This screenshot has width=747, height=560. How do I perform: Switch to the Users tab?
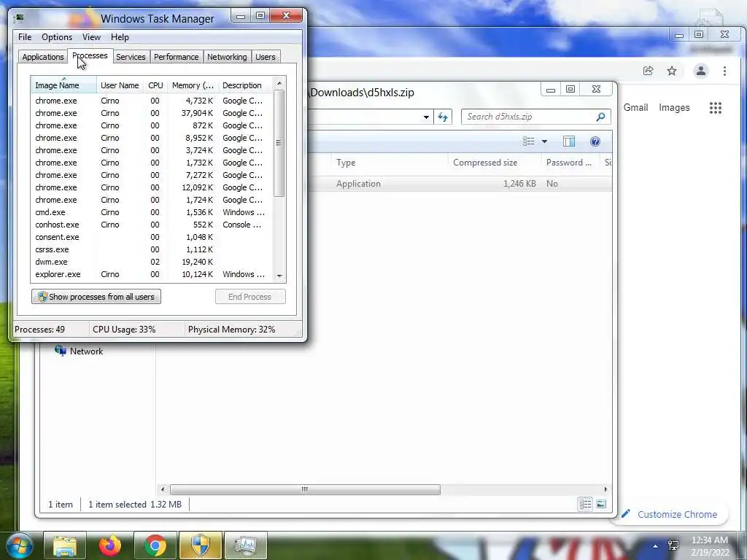[x=265, y=57]
